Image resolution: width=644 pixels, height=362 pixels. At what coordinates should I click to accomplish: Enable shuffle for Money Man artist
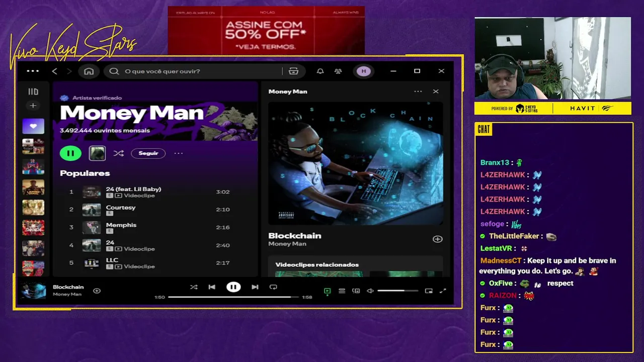pos(119,153)
